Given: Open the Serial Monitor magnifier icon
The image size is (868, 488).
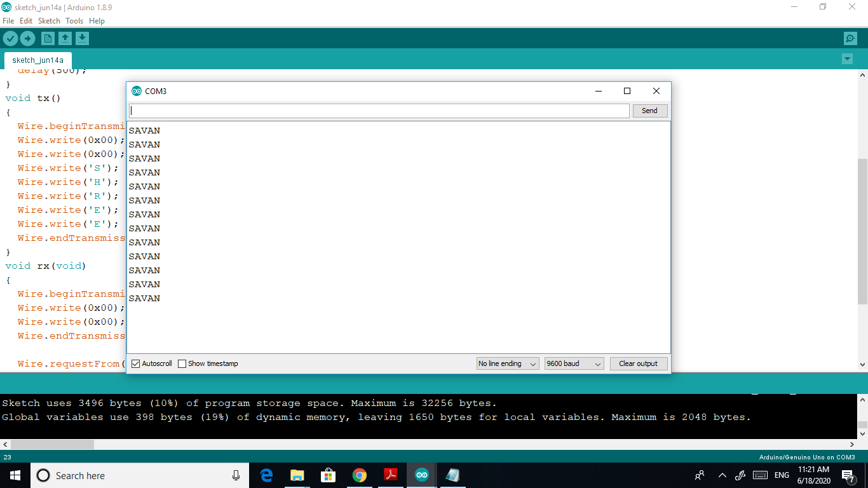Looking at the screenshot, I should click(850, 39).
